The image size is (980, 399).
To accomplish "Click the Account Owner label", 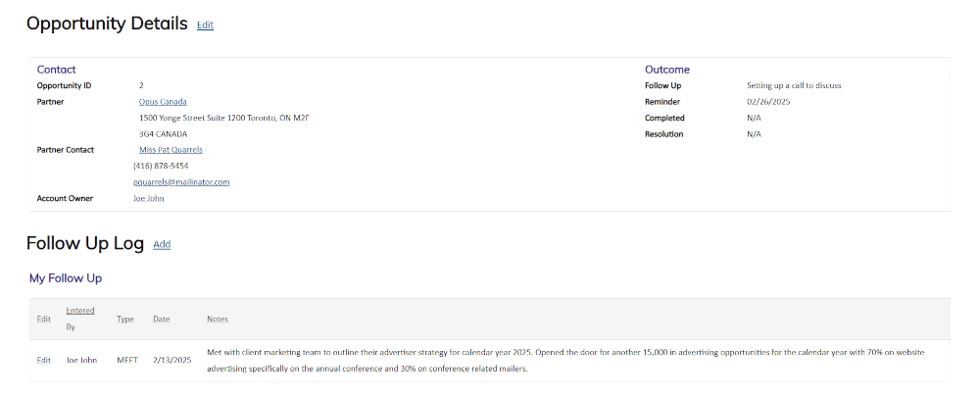I will pyautogui.click(x=65, y=198).
